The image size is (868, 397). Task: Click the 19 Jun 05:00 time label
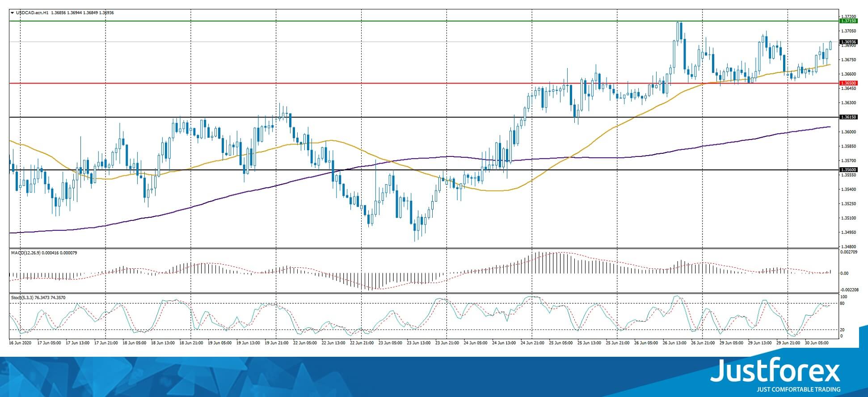pos(219,343)
